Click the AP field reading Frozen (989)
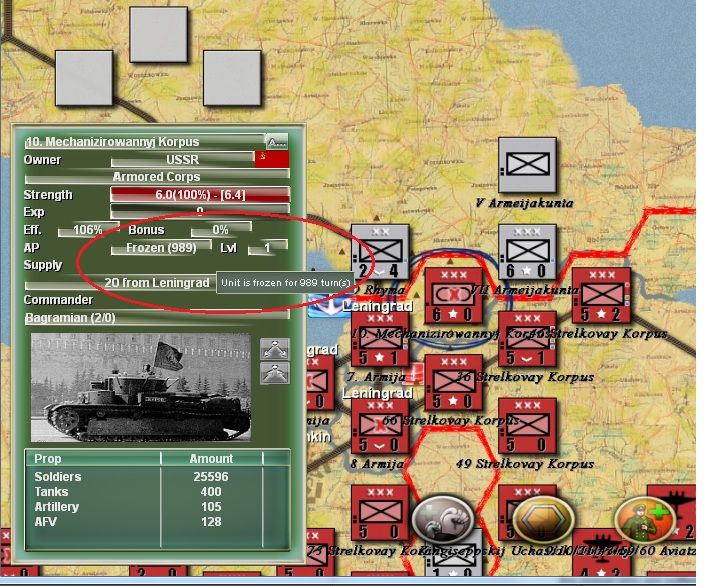715x586 pixels. 161,248
